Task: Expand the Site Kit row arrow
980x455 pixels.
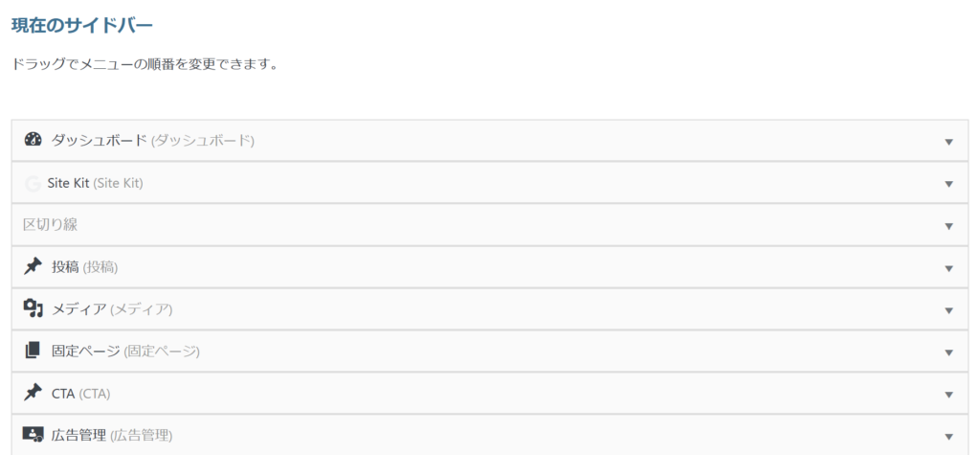Action: point(948,184)
